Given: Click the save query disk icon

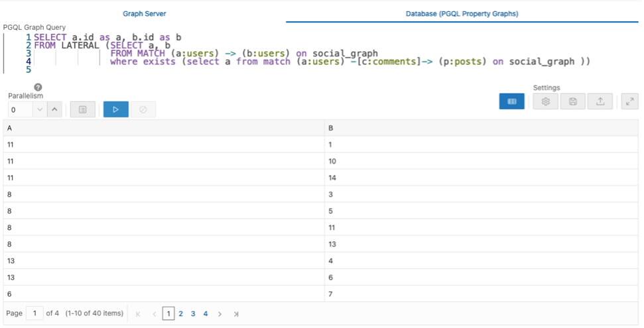Looking at the screenshot, I should click(572, 101).
